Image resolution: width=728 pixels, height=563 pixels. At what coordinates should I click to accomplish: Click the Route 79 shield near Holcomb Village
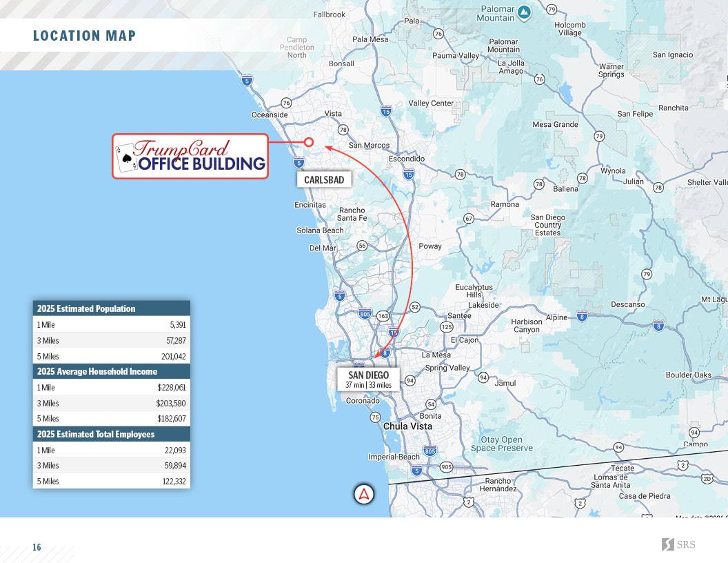click(552, 9)
